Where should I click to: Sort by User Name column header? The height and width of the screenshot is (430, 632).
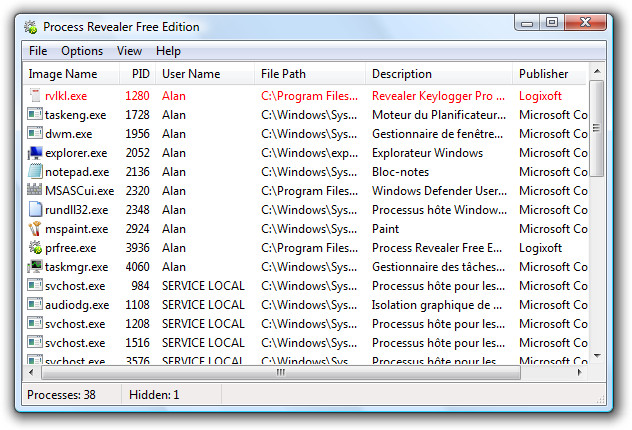coord(205,74)
